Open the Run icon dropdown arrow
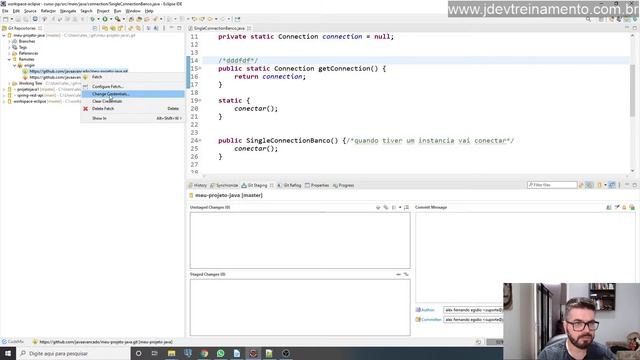 pos(110,19)
